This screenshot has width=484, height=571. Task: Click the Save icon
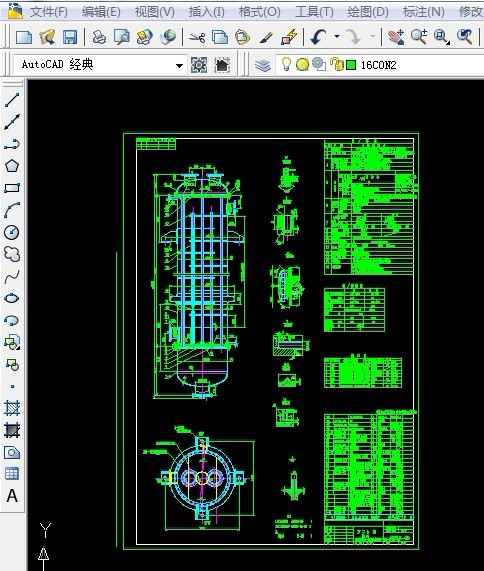[x=70, y=37]
